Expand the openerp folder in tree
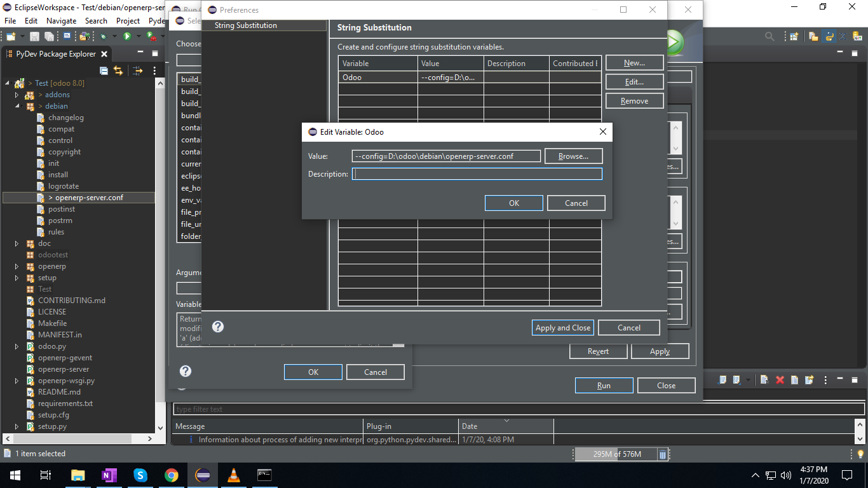 coord(17,266)
